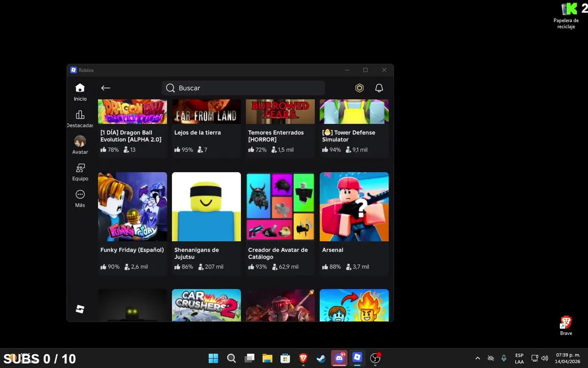Open File Explorer from taskbar

tap(267, 358)
